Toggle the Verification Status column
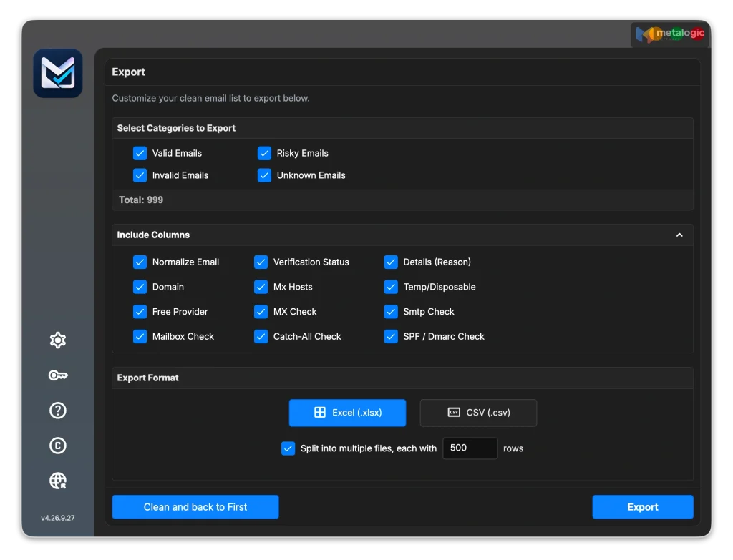This screenshot has width=733, height=560. 261,262
